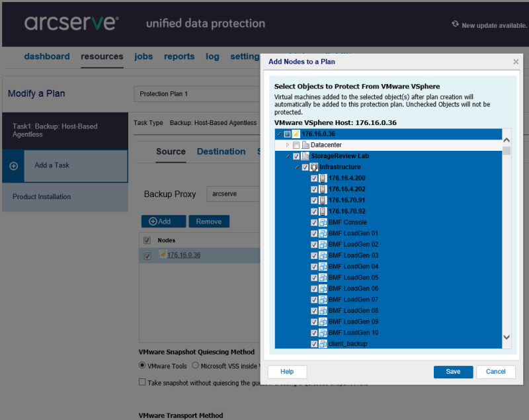
Task: Open the Backup Proxy arcserve dropdown
Action: click(233, 194)
